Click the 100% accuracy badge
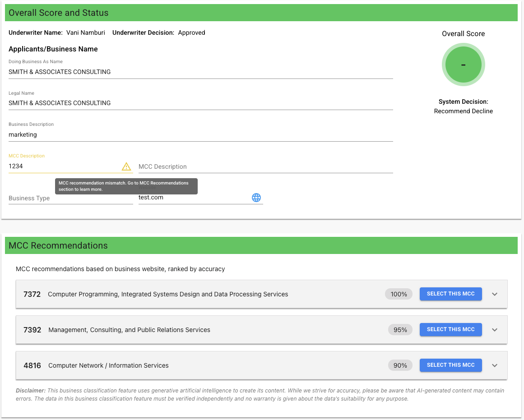The height and width of the screenshot is (420, 524). point(399,295)
